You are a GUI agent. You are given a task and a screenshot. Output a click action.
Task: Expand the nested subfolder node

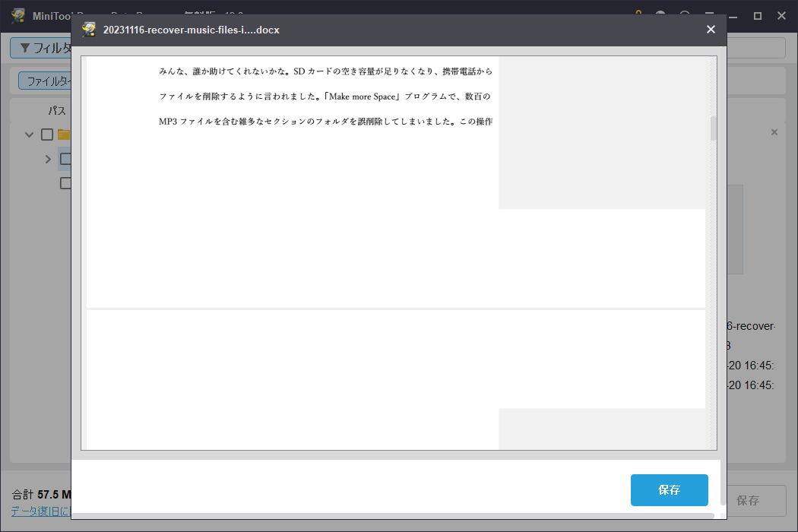(48, 159)
